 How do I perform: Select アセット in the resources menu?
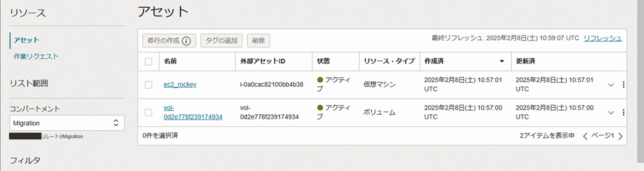[x=26, y=40]
